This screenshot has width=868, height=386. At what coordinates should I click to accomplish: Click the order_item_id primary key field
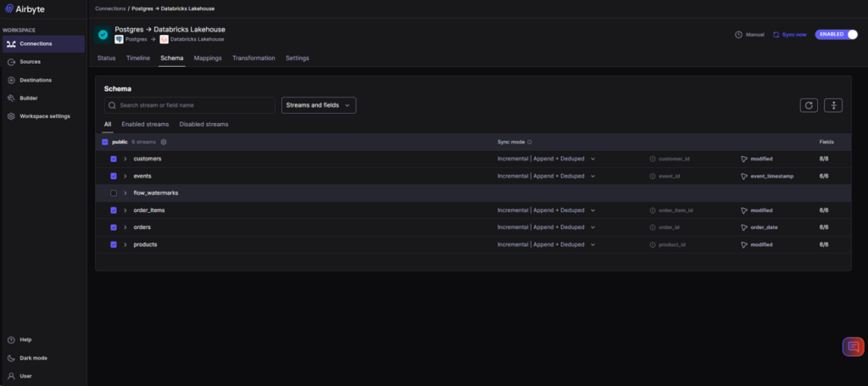(x=671, y=210)
